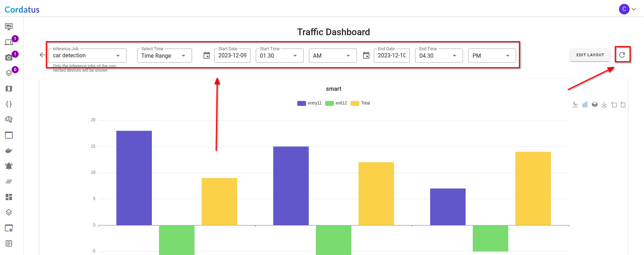Open the devices icon with badge 1

9,42
